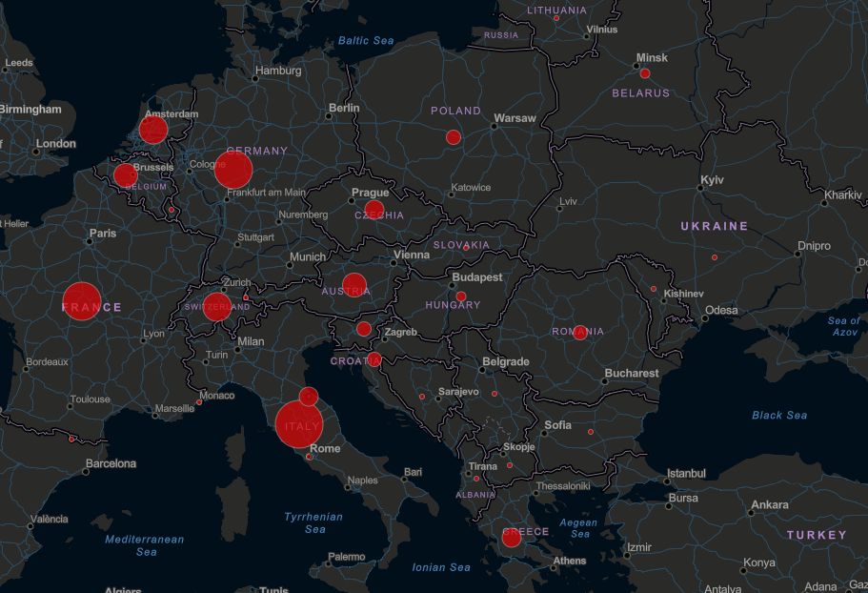Viewport: 868px width, 593px height.
Task: Click the small red dot in Ukraine
Action: click(x=714, y=257)
